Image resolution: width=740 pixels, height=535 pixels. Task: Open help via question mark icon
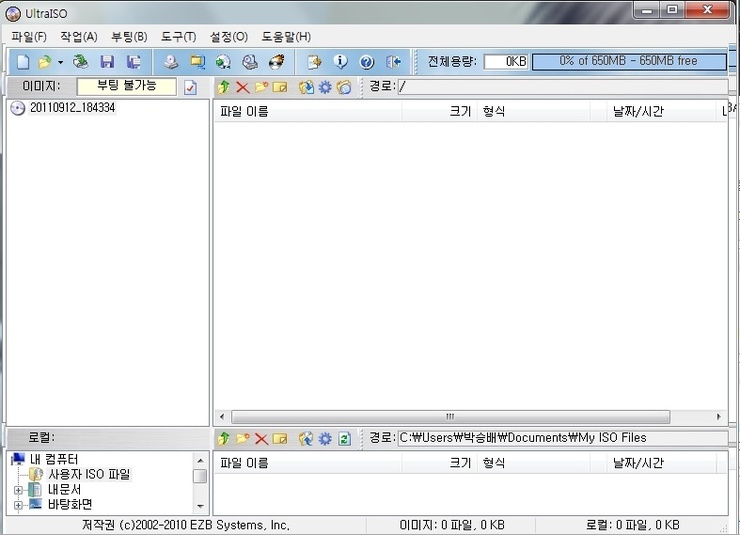[x=367, y=62]
